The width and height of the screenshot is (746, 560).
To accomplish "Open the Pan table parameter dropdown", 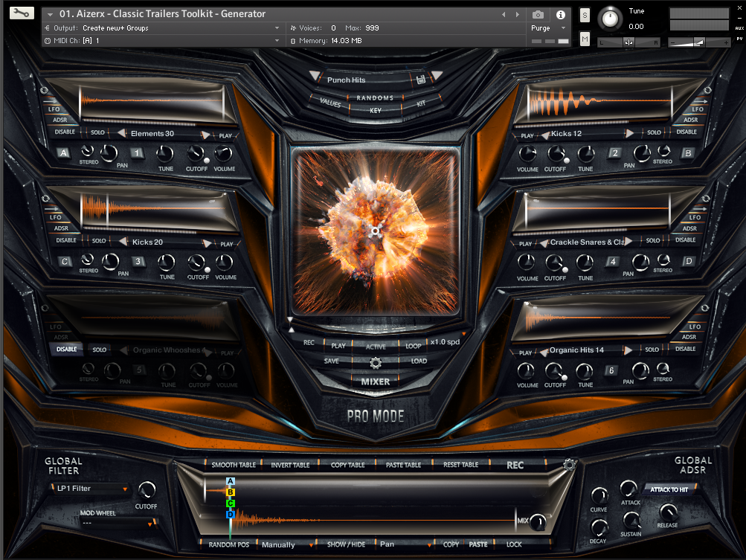I will [x=405, y=544].
